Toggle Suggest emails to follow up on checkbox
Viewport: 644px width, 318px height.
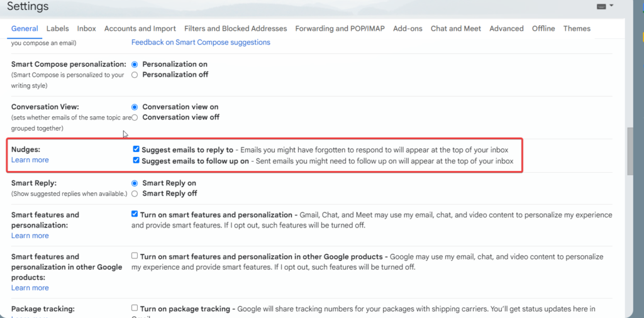click(x=136, y=160)
